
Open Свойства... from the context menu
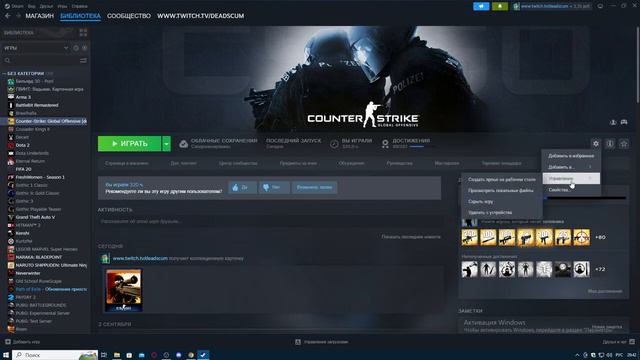(571, 190)
